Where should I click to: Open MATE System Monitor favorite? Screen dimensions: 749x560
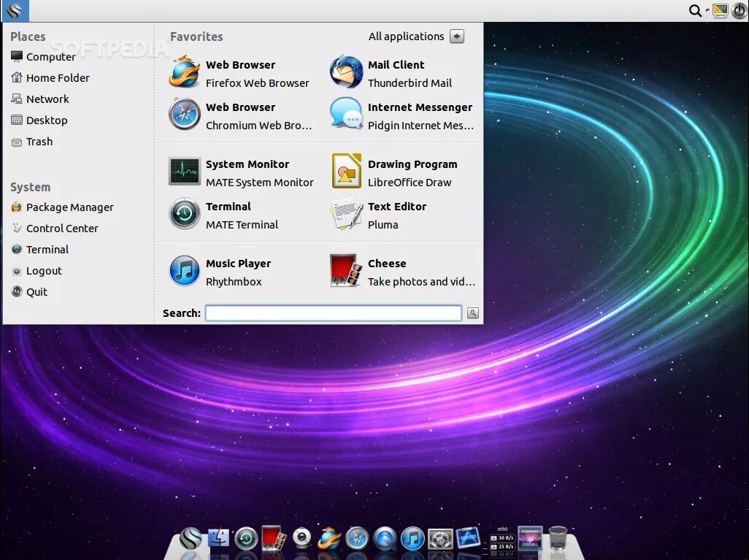(x=240, y=172)
